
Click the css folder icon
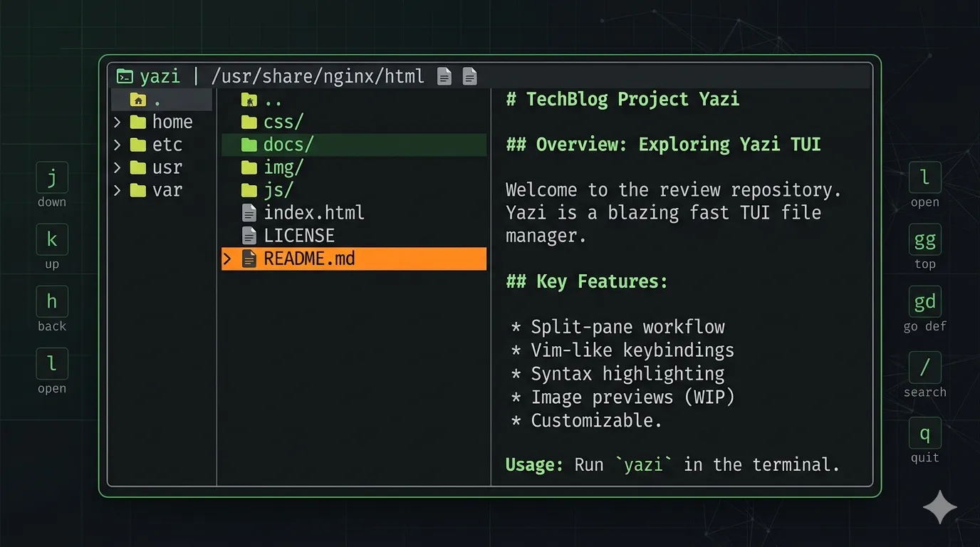tap(249, 122)
